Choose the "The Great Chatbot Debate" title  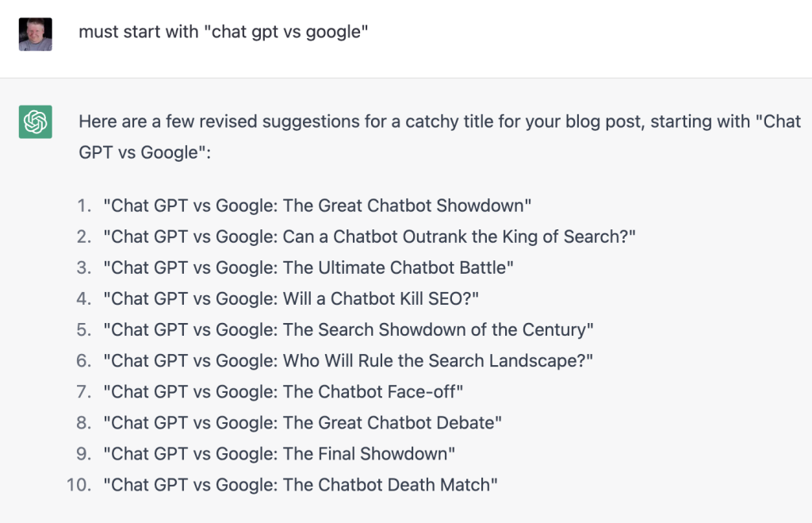pos(303,422)
